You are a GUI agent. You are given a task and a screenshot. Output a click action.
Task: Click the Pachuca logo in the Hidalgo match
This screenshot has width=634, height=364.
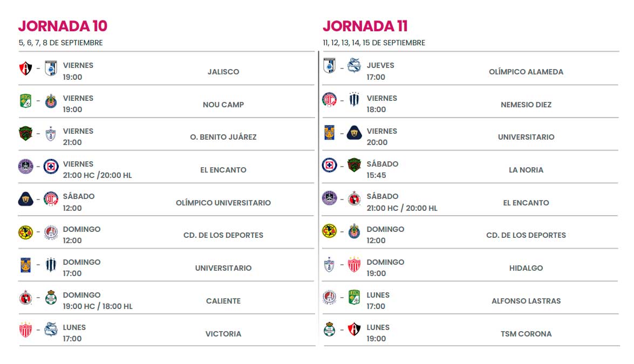[329, 264]
